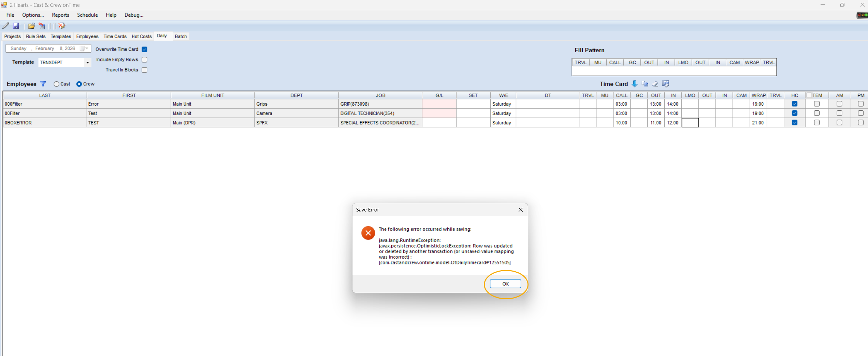Click the Time Card eraser icon
868x356 pixels.
click(x=655, y=84)
